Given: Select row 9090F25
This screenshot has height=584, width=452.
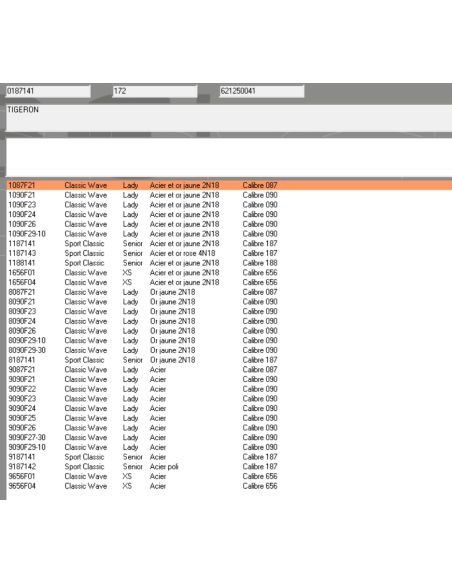Looking at the screenshot, I should coord(229,418).
